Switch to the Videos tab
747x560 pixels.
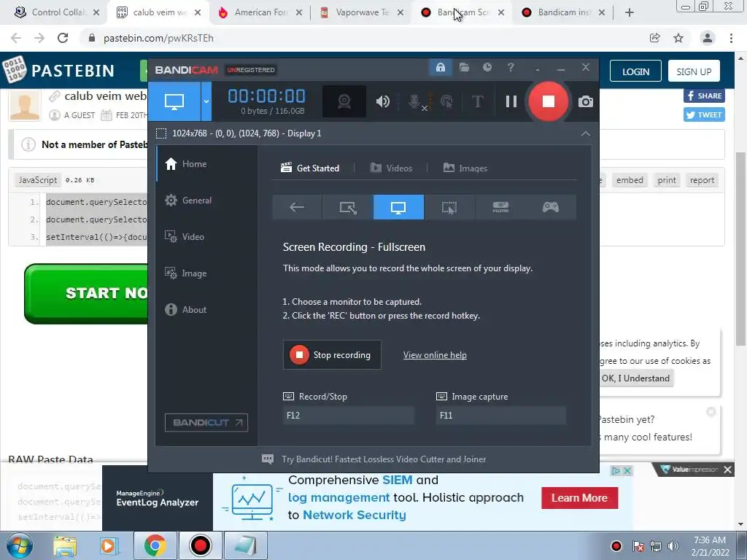pyautogui.click(x=391, y=168)
